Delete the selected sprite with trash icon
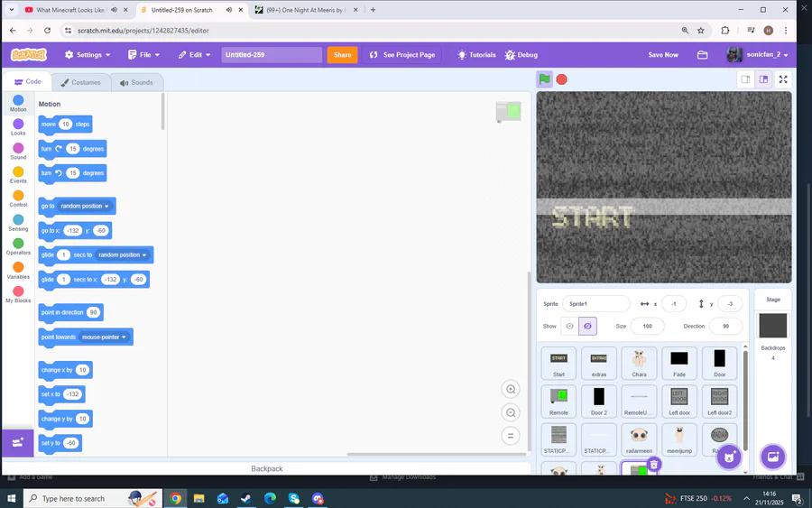Screen dimensions: 812x508 click(x=654, y=465)
